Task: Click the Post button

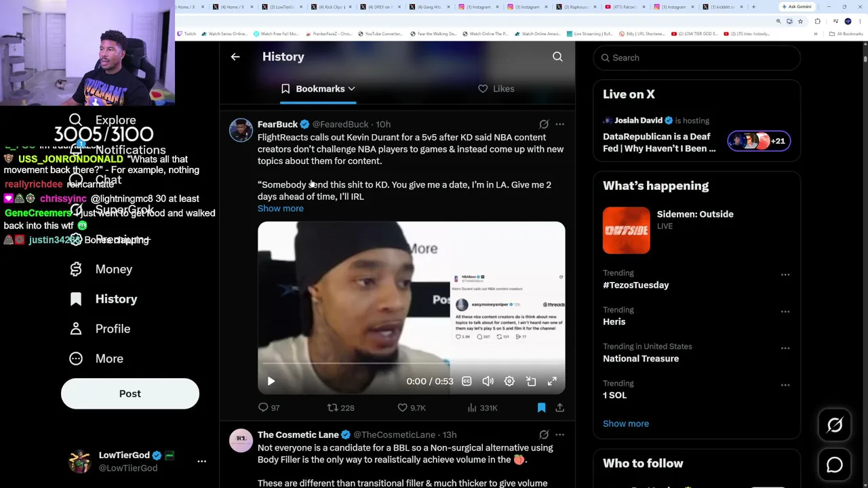Action: click(x=130, y=394)
